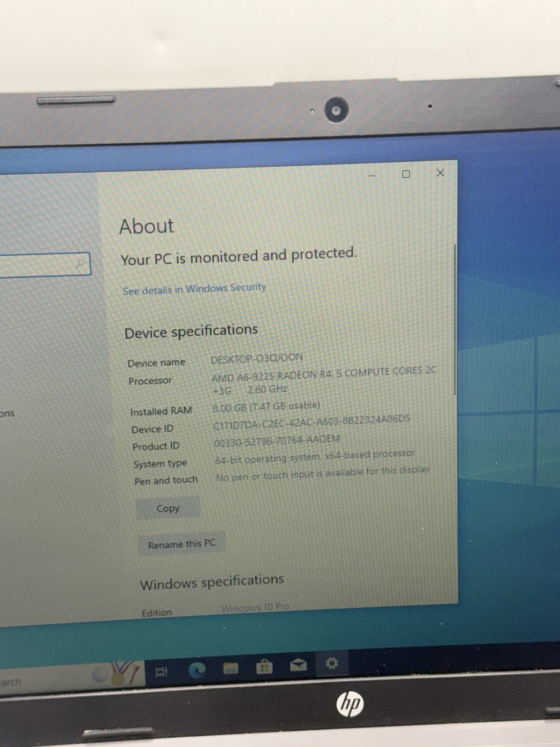Click the Product ID label
Viewport: 560px width, 747px height.
tap(156, 446)
